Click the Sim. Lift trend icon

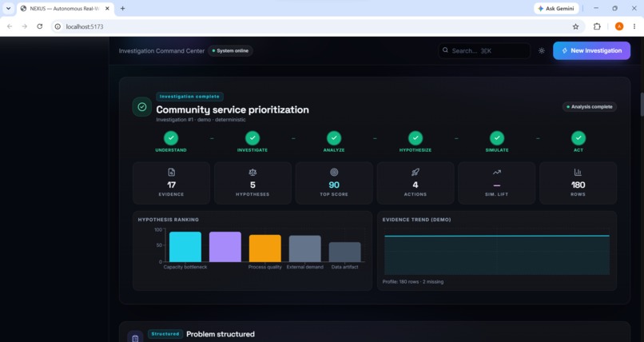coord(496,172)
